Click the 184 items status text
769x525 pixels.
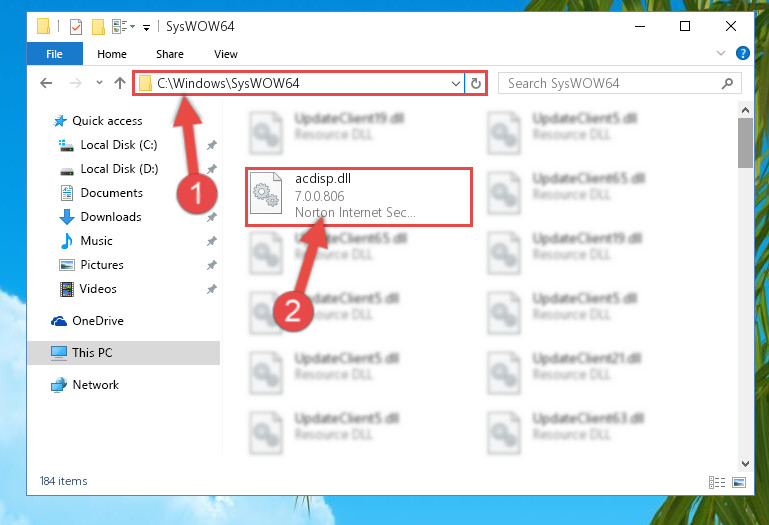coord(63,481)
